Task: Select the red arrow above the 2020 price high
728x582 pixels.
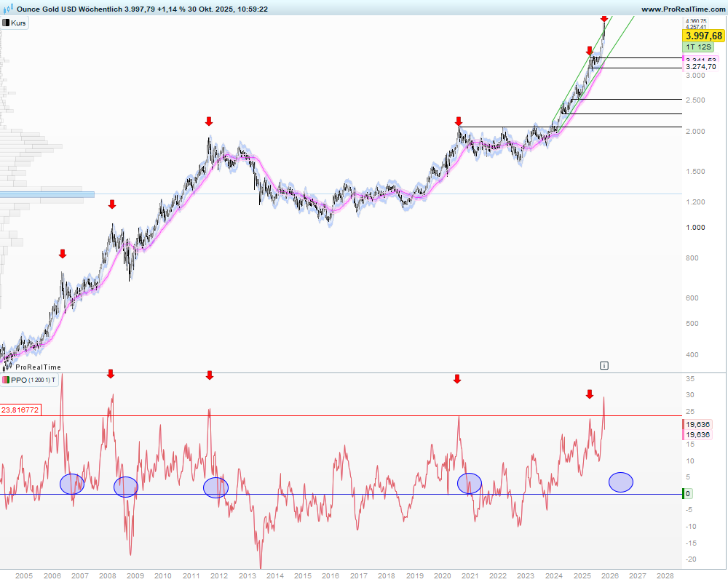Action: pyautogui.click(x=459, y=121)
